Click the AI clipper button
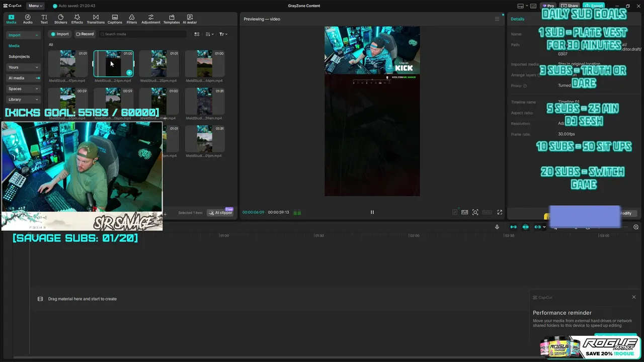The width and height of the screenshot is (644, 362). (x=221, y=213)
